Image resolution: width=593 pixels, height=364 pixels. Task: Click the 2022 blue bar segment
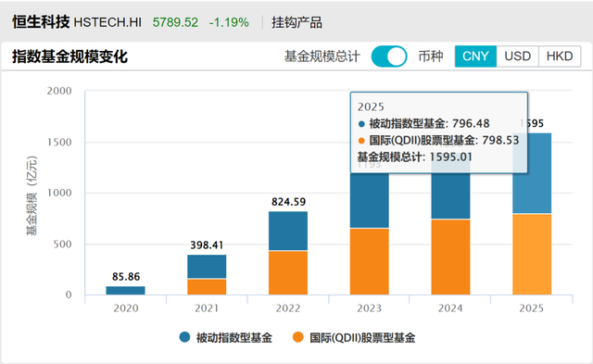288,231
